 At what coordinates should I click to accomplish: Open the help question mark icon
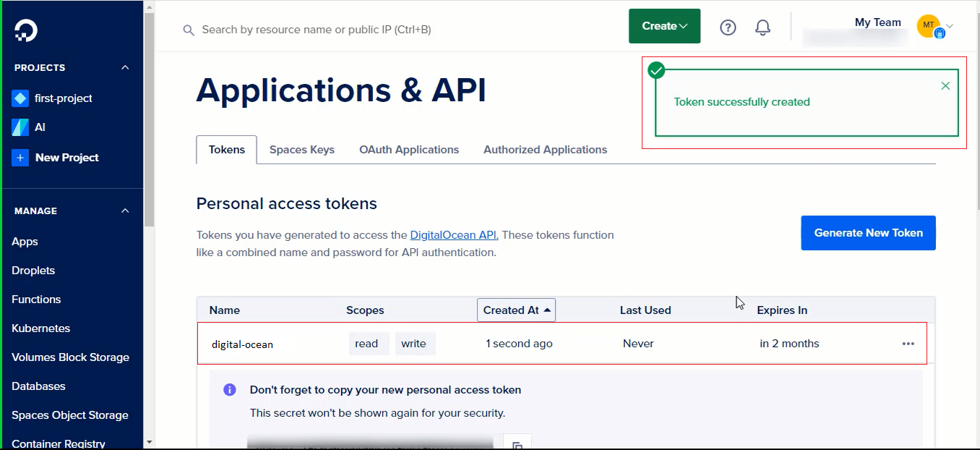tap(728, 27)
